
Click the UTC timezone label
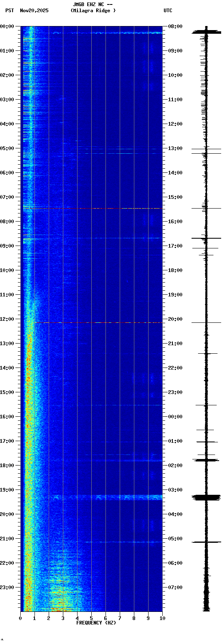tap(168, 11)
